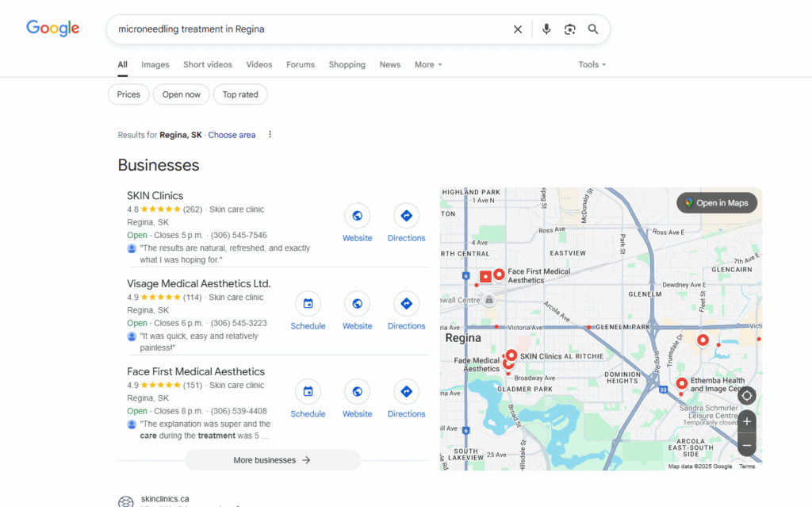Show my location on the map
The image size is (812, 507).
coord(747,395)
